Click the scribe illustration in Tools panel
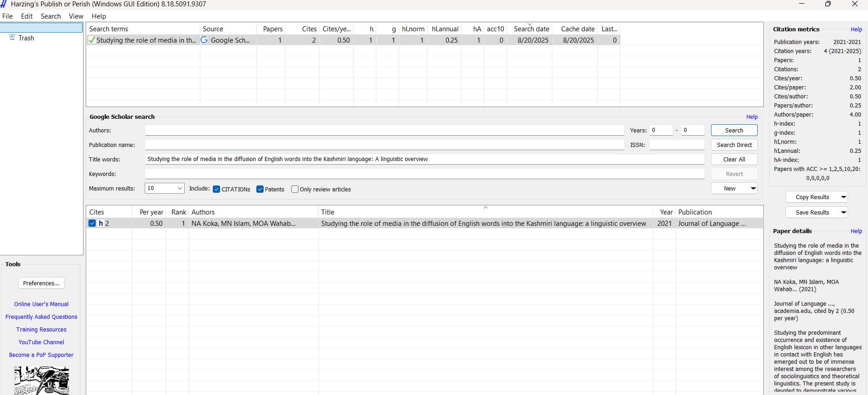This screenshot has width=868, height=395. tap(41, 380)
